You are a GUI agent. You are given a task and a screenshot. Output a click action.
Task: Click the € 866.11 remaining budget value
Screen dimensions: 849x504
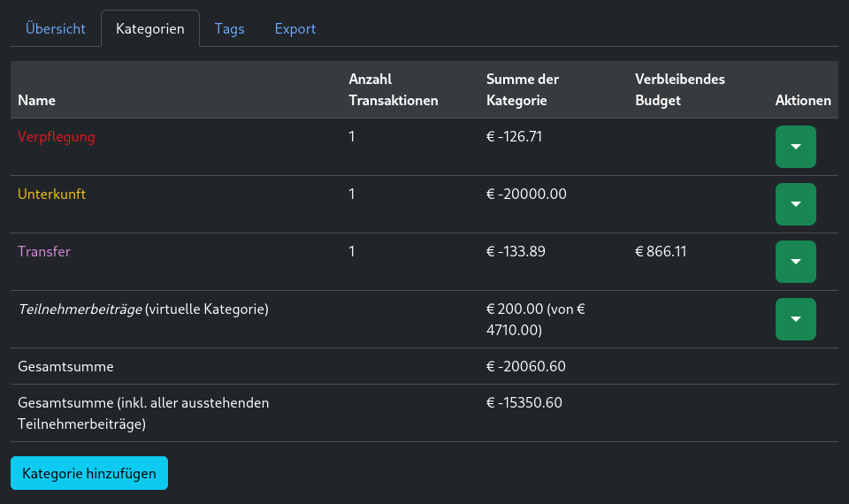(661, 252)
